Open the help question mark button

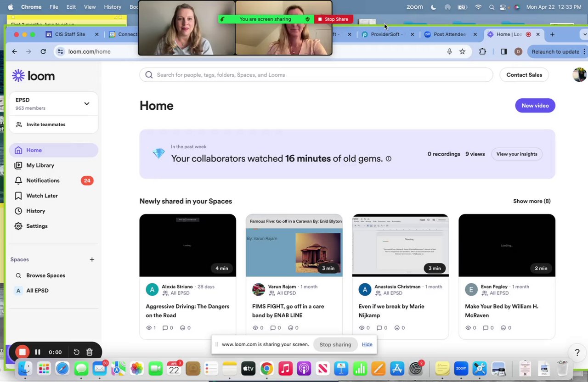tap(577, 353)
